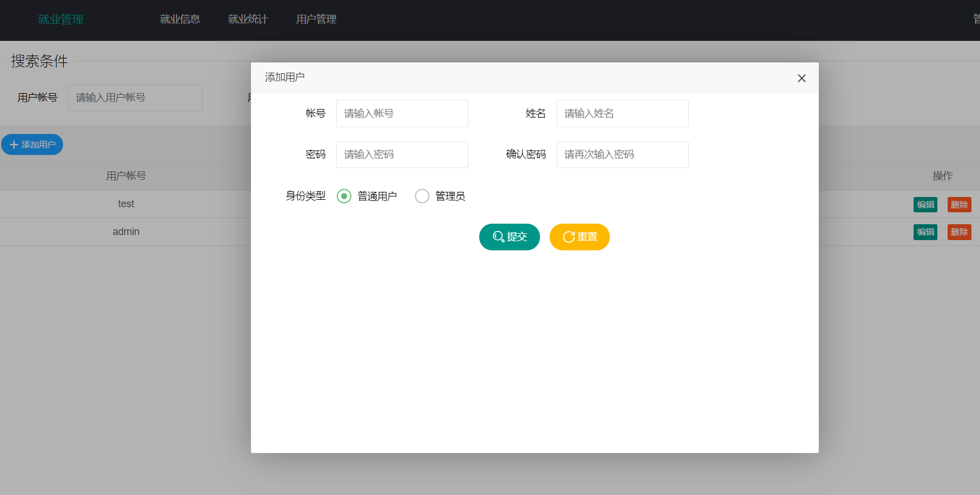Close the 添加用户 dialog with X
Viewport: 980px width, 495px height.
pos(801,78)
